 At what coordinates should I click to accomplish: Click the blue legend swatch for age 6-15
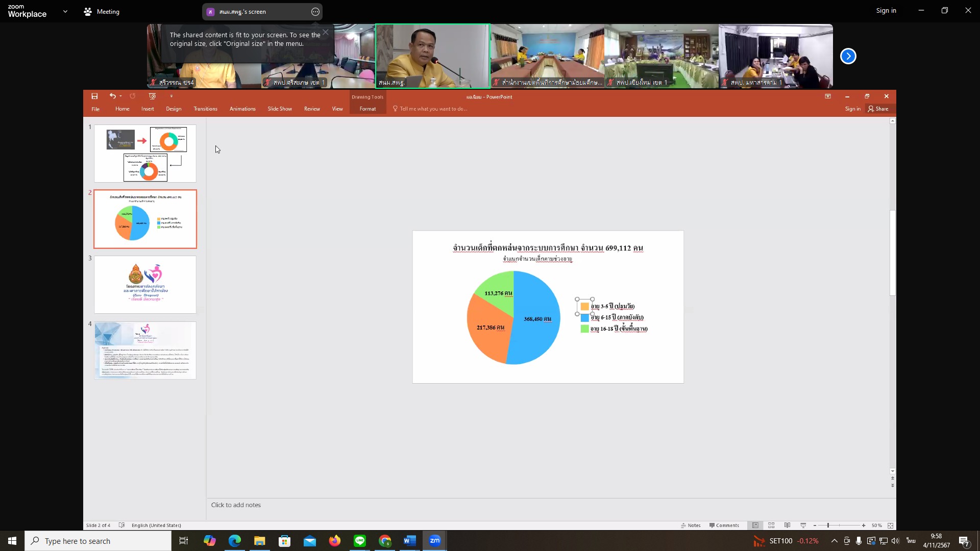coord(585,317)
